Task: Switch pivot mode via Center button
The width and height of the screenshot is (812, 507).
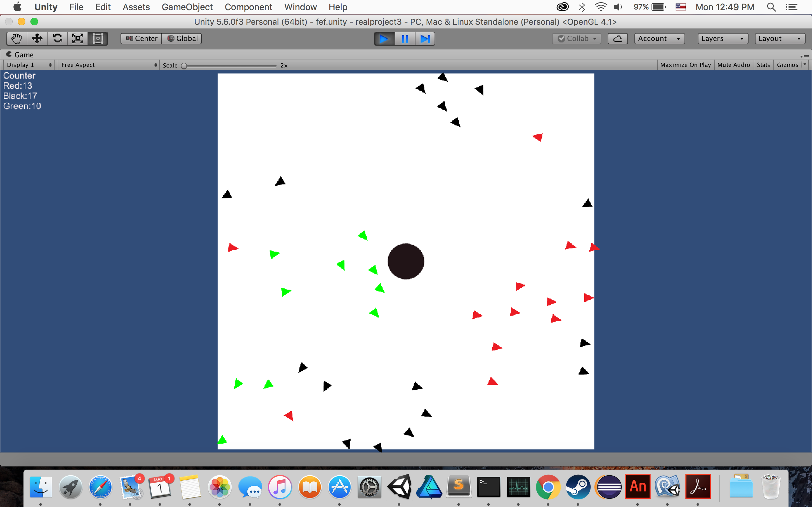Action: click(141, 39)
